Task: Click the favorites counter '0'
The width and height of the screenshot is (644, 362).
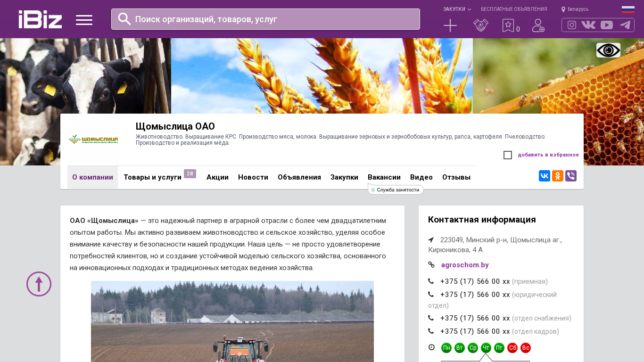Action: [x=518, y=29]
